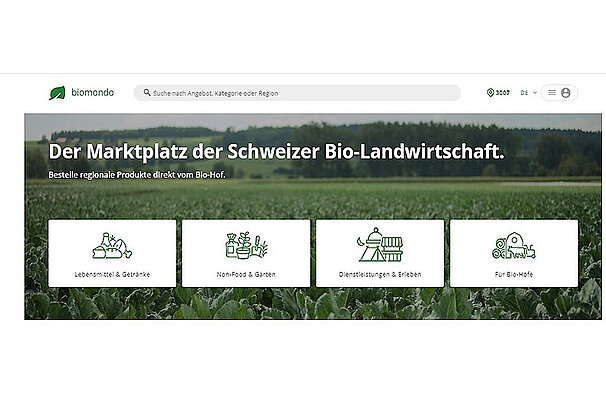
Task: Click the magnifying glass search icon
Action: coord(147,93)
